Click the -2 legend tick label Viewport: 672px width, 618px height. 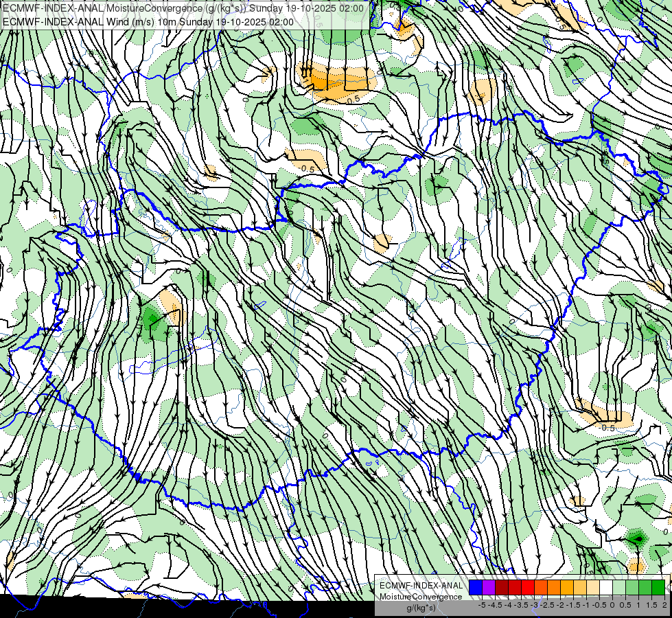(x=560, y=605)
